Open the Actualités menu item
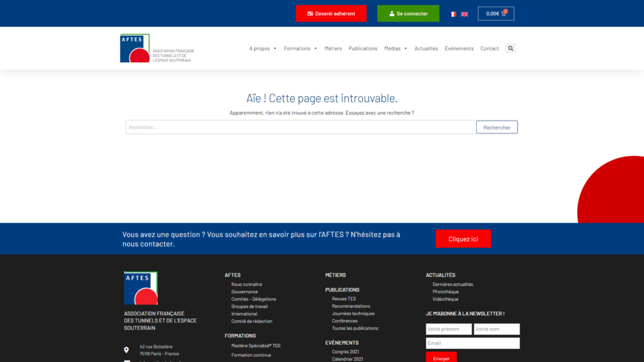Image resolution: width=644 pixels, height=362 pixels. pyautogui.click(x=426, y=48)
